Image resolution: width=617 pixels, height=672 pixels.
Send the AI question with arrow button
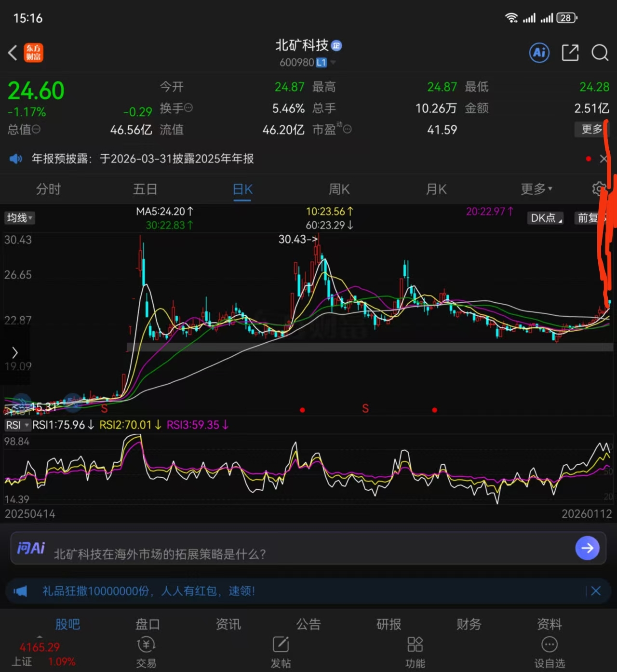point(587,548)
